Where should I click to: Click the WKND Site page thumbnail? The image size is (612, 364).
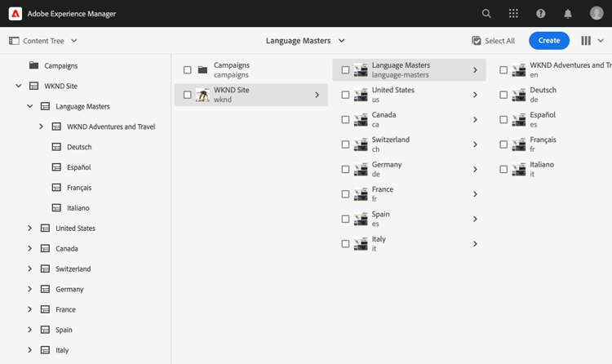coord(202,95)
